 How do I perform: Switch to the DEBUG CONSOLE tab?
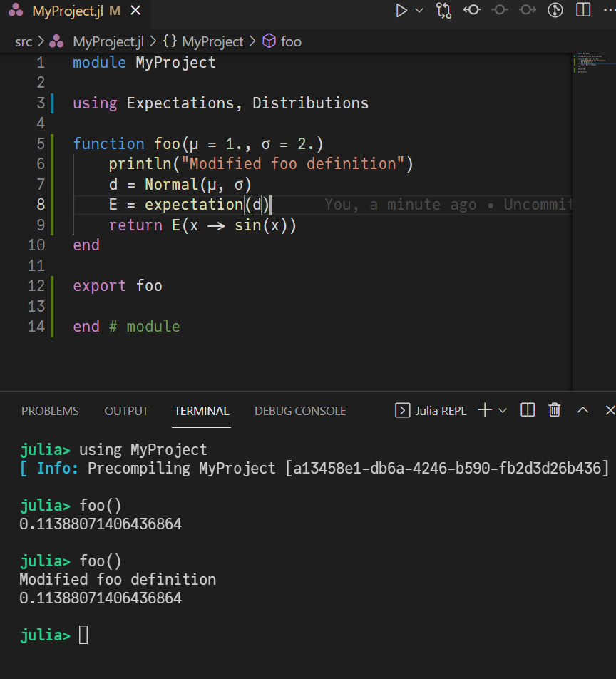[300, 411]
